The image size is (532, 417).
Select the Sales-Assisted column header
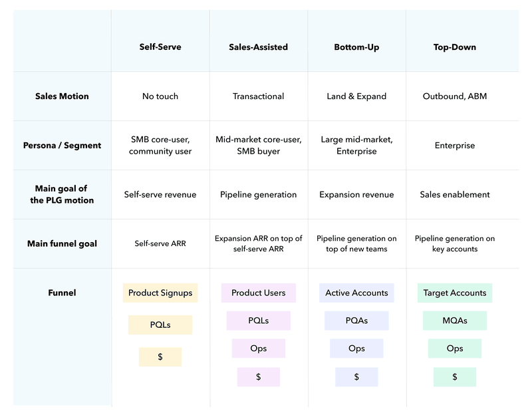pyautogui.click(x=258, y=47)
